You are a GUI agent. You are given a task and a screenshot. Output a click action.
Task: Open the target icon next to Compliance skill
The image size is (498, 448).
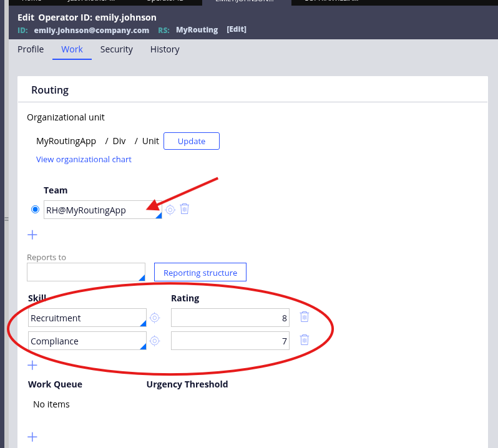[155, 341]
